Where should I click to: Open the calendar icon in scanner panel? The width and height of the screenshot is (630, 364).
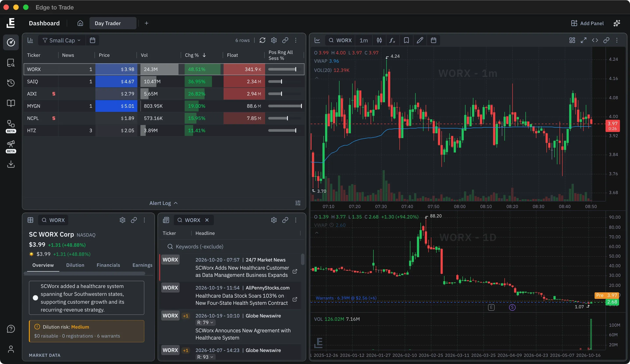click(x=93, y=40)
